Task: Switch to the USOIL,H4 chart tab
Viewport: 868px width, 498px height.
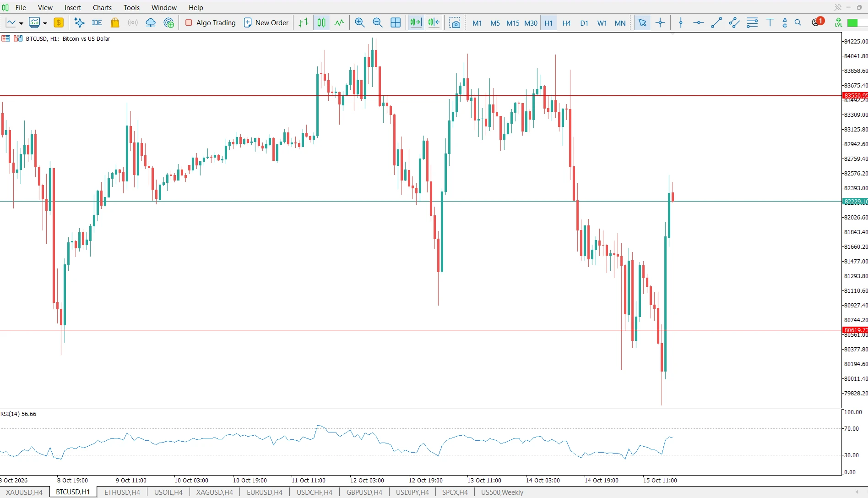Action: pyautogui.click(x=168, y=492)
